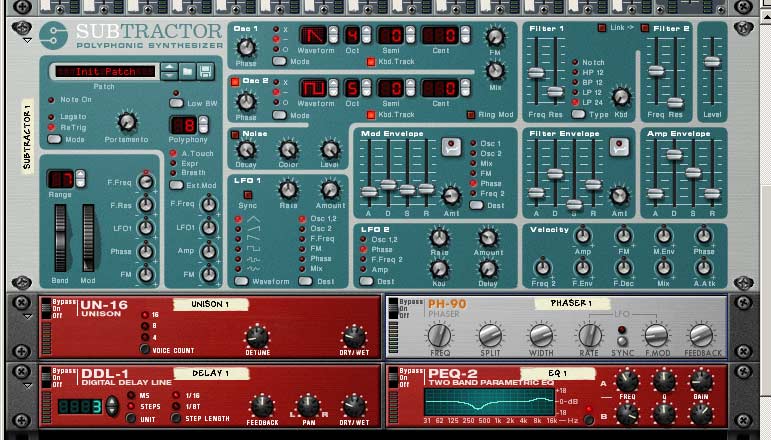Step the Osc 2 Waveform selector
Viewport: 771px width, 440px height.
tap(333, 88)
